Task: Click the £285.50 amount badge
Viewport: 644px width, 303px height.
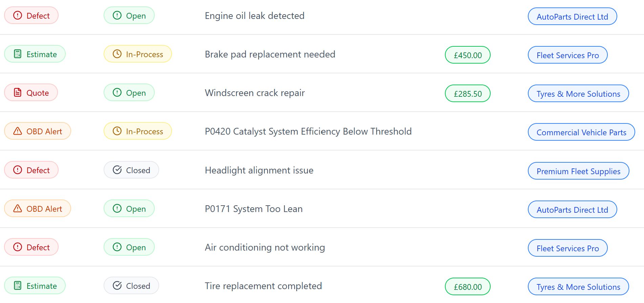Action: click(x=468, y=94)
